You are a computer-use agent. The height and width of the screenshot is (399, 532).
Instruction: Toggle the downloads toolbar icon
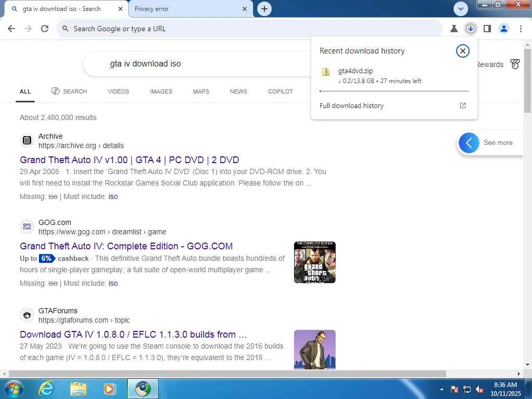point(470,29)
